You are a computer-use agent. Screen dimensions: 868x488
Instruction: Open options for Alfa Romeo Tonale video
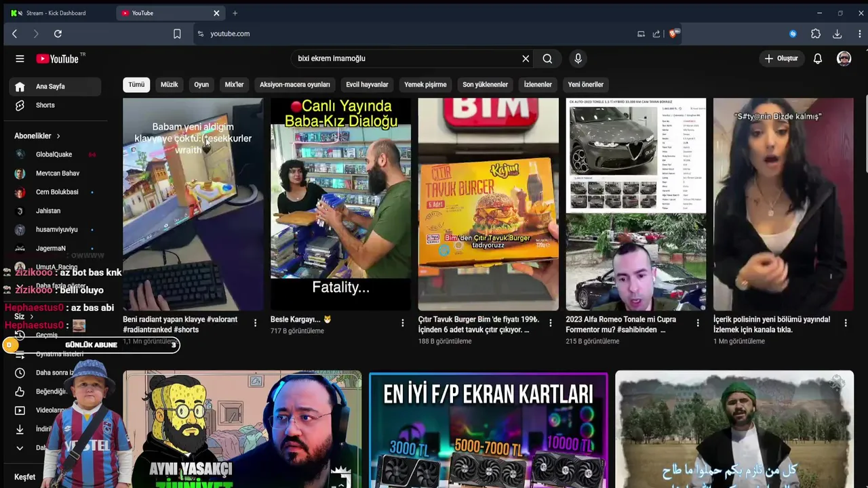coord(698,323)
